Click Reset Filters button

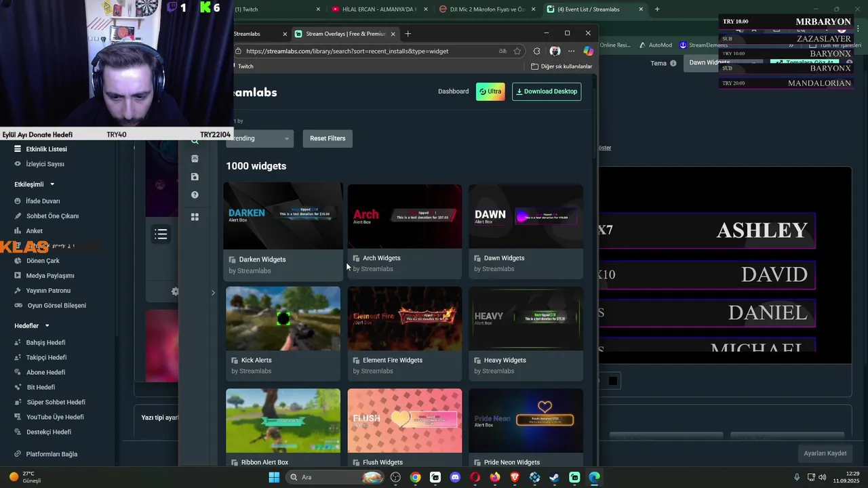click(x=328, y=138)
